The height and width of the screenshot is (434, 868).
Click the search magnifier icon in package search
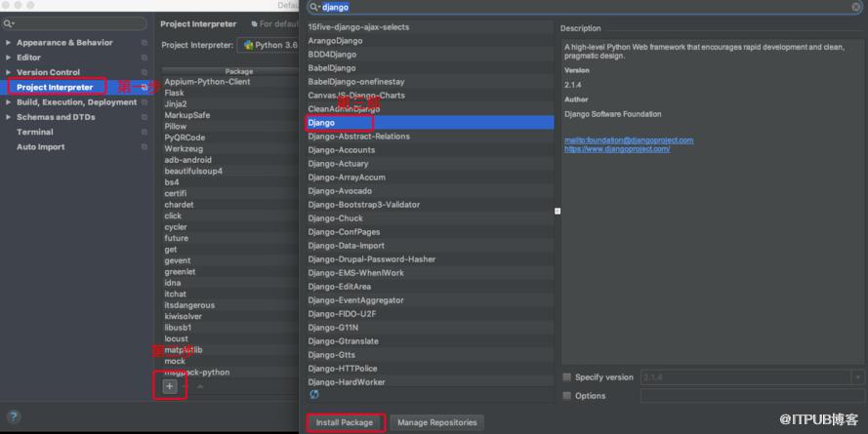[x=314, y=7]
